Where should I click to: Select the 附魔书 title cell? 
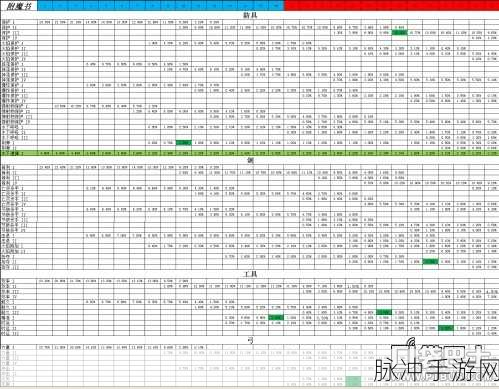(x=19, y=6)
